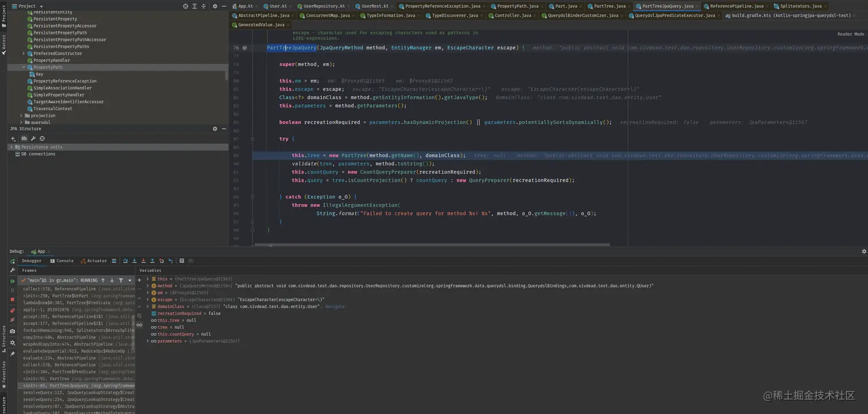Open build.gradle.kts editor tab

click(790, 15)
